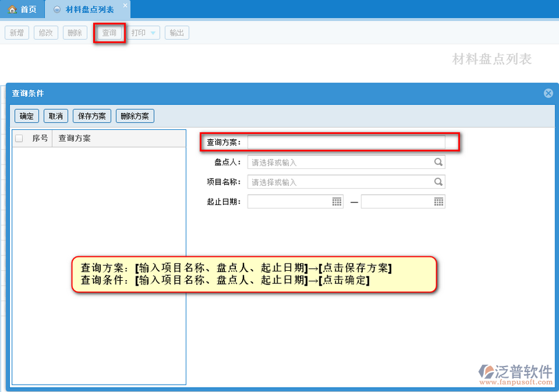Switch to the 首页 tab
Screen dimensions: 559x392
[x=22, y=9]
